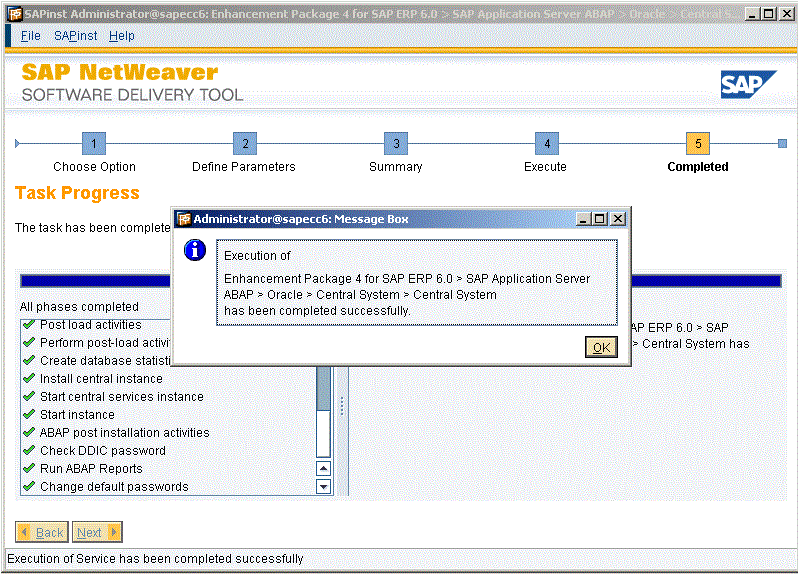Click step 2 Define Parameters box
This screenshot has height=575, width=799.
(245, 144)
